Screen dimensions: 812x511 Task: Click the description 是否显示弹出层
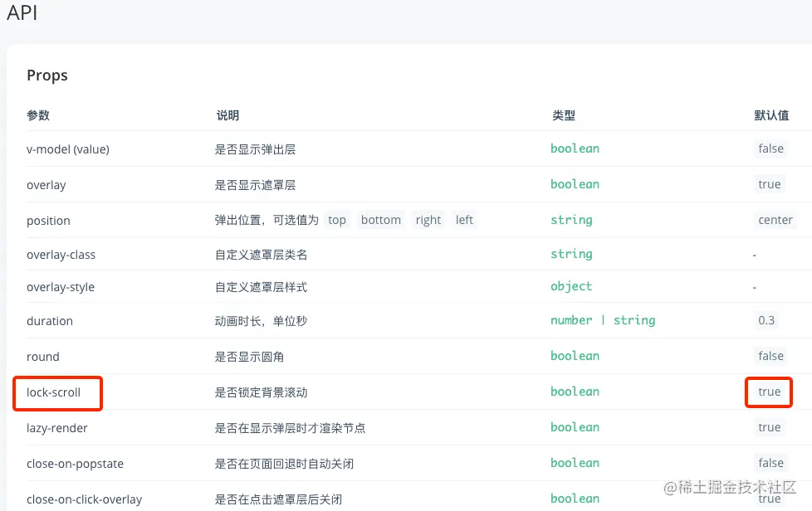(255, 149)
